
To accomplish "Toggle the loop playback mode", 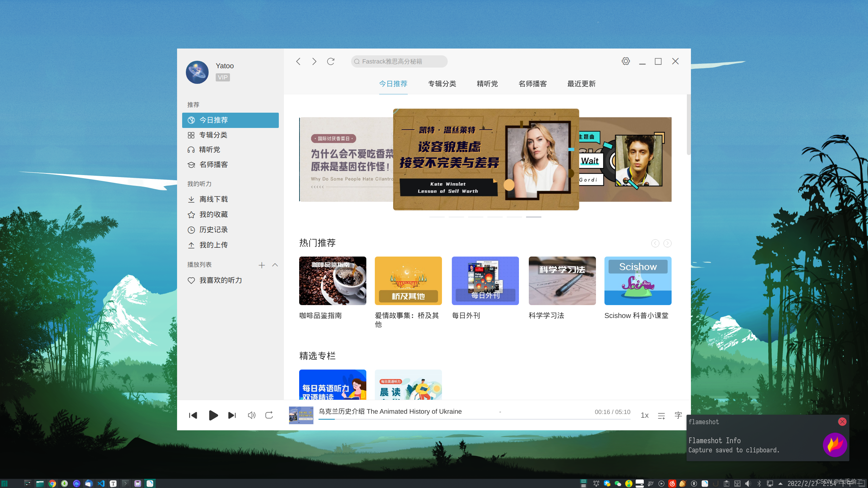I will (269, 415).
